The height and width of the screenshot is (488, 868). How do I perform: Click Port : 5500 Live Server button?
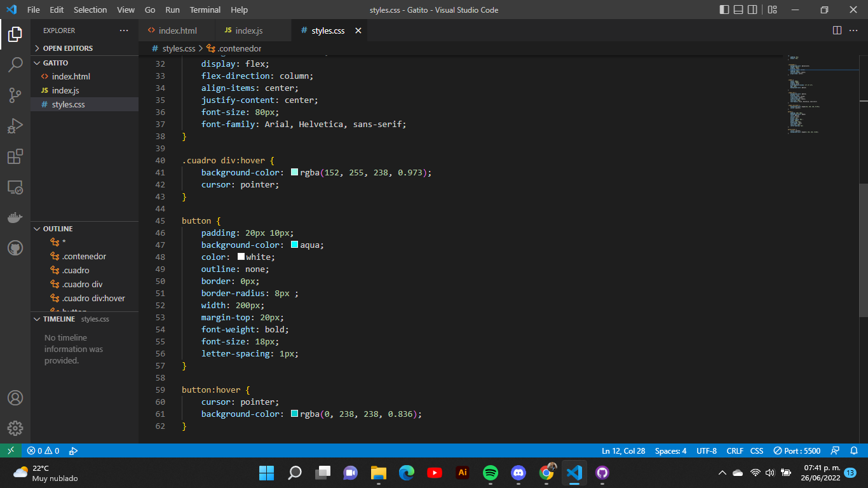797,451
